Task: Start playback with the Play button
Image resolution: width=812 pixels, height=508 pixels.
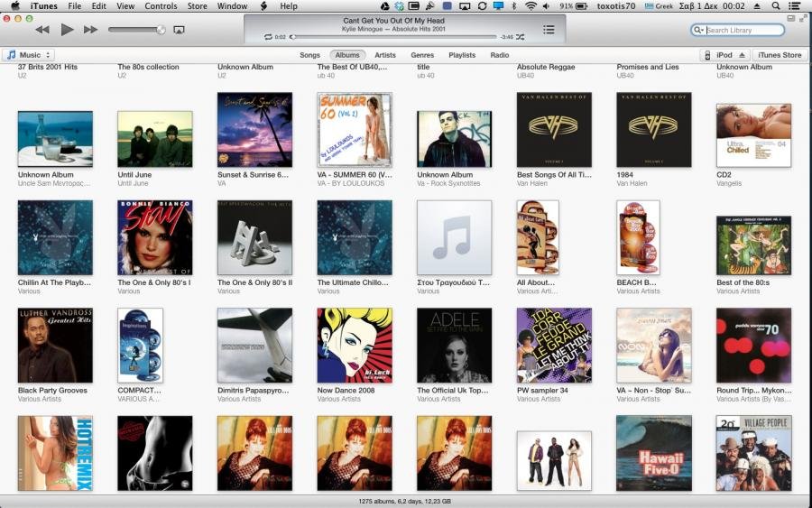Action: [67, 30]
